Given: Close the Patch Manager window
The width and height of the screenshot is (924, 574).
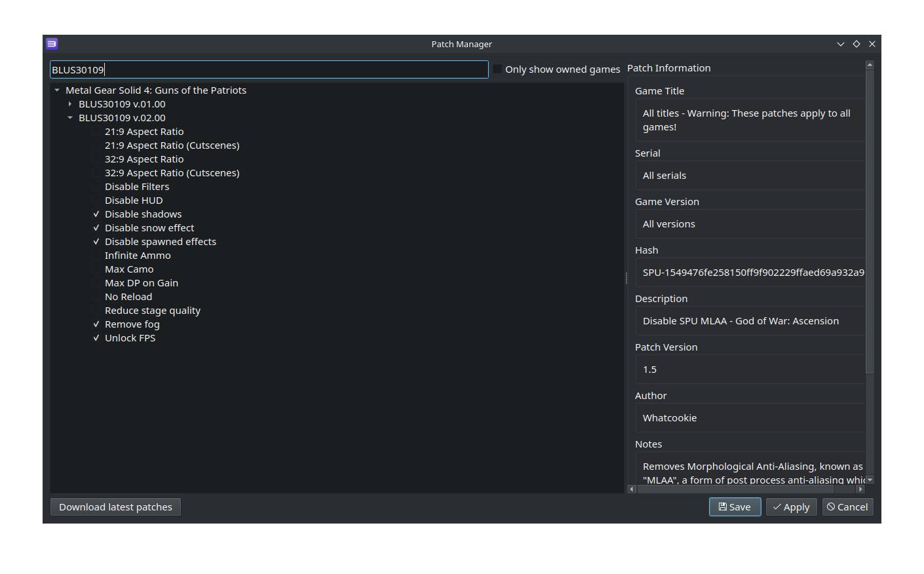Looking at the screenshot, I should pyautogui.click(x=872, y=44).
